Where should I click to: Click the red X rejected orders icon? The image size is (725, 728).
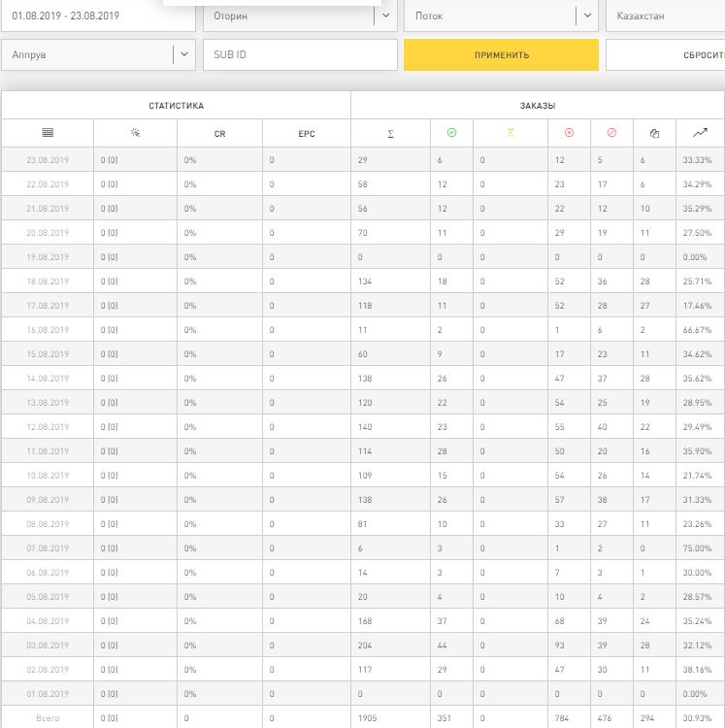569,133
